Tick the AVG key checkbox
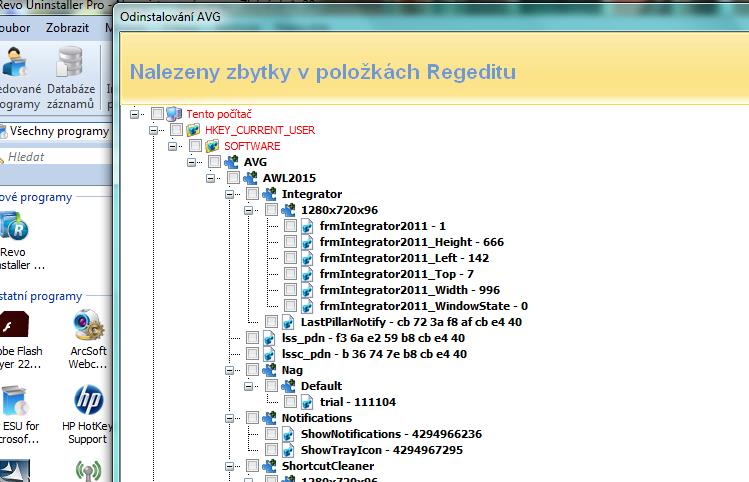 pos(214,162)
